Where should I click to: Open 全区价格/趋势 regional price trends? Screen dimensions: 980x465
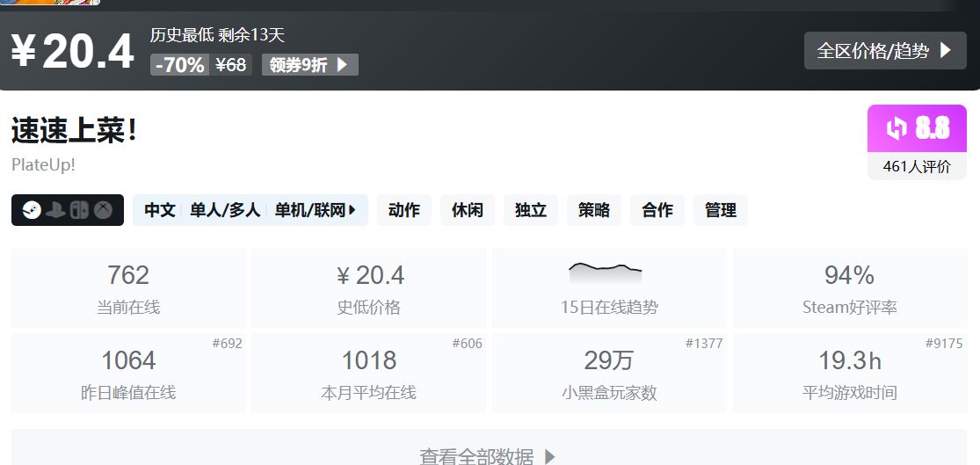click(885, 51)
